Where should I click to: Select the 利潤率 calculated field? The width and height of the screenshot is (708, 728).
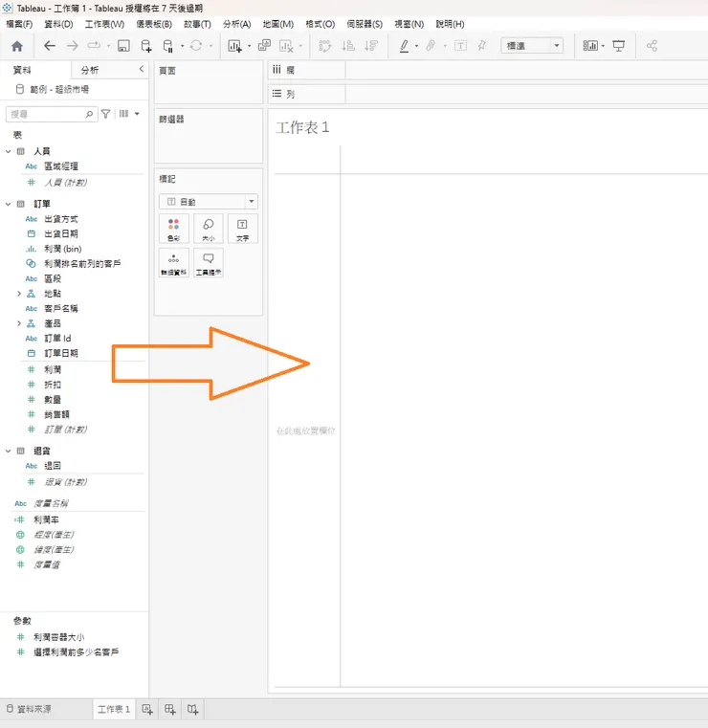pyautogui.click(x=46, y=519)
